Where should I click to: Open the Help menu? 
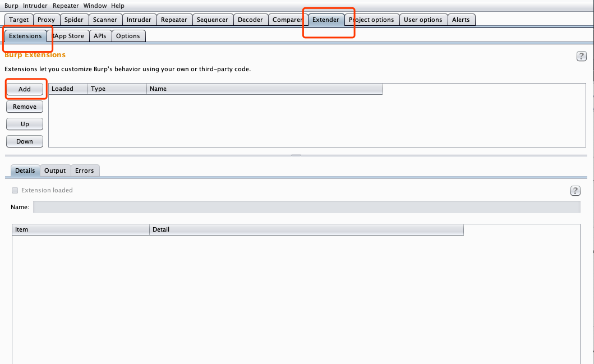pyautogui.click(x=117, y=6)
